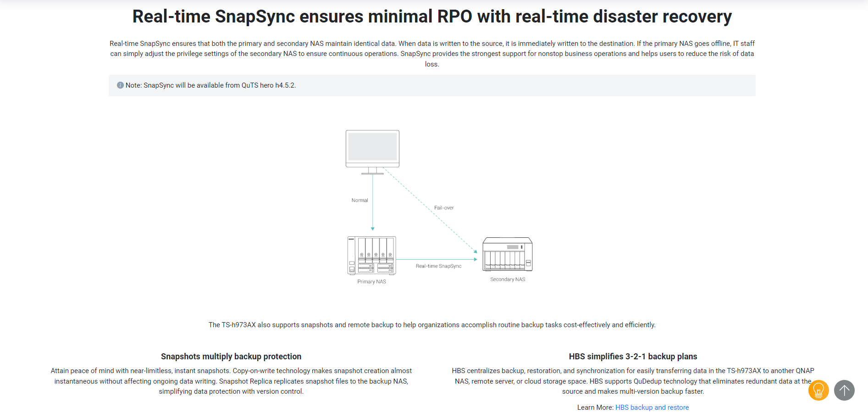Open the HBS backup and restore link

point(652,407)
